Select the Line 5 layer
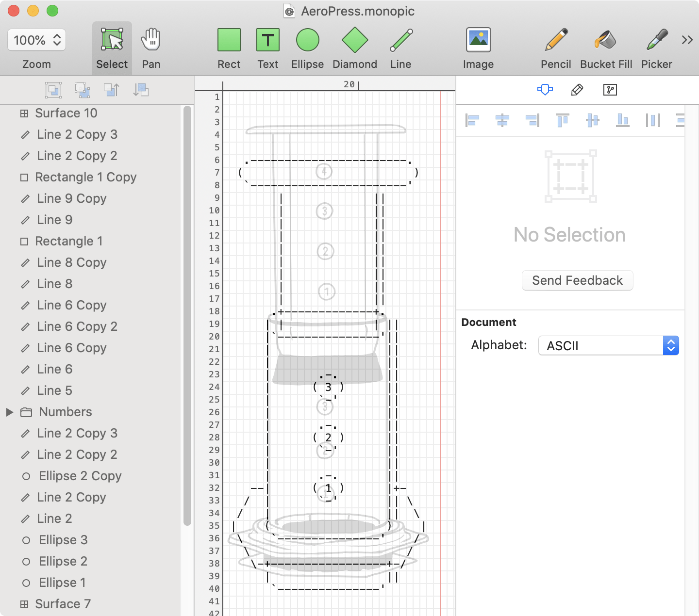The height and width of the screenshot is (616, 699). point(91,390)
